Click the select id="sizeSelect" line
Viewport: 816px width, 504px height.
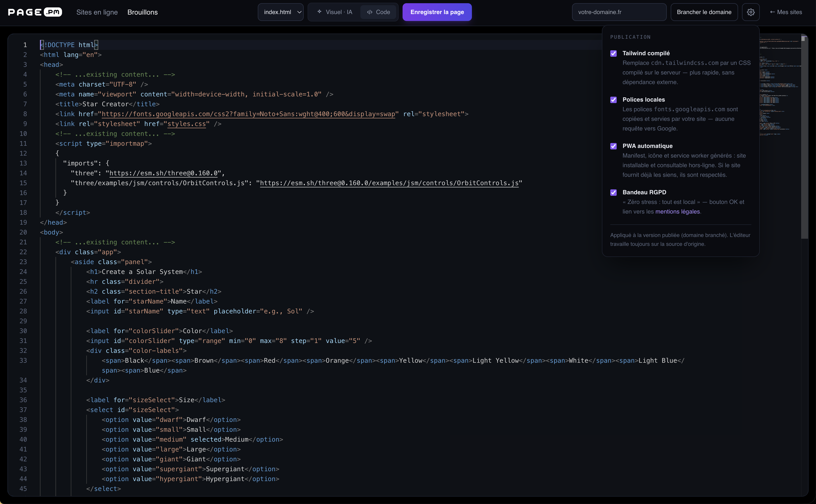pos(132,410)
